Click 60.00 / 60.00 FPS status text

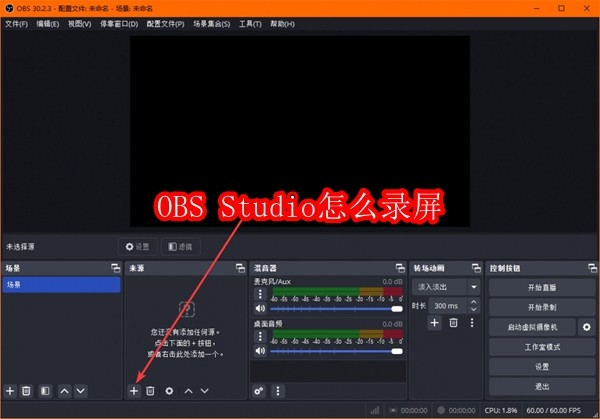point(553,410)
